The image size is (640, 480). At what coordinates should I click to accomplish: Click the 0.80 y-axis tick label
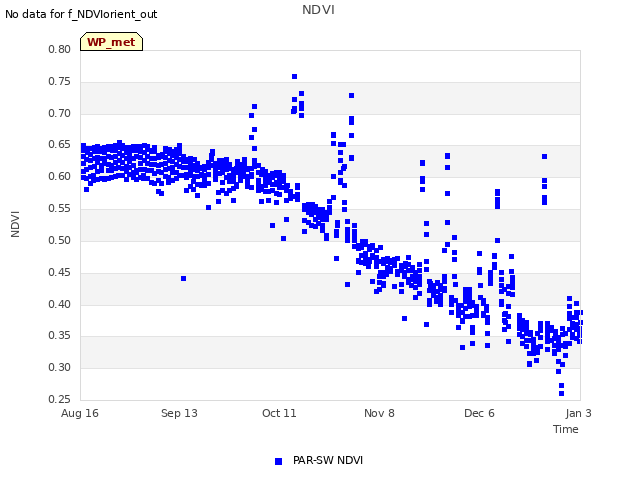60,49
